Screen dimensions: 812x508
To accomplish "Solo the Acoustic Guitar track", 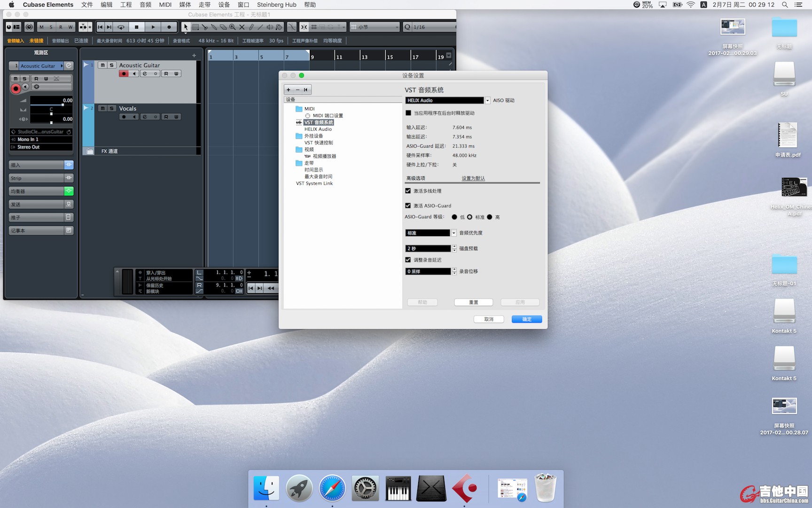I will (x=111, y=65).
